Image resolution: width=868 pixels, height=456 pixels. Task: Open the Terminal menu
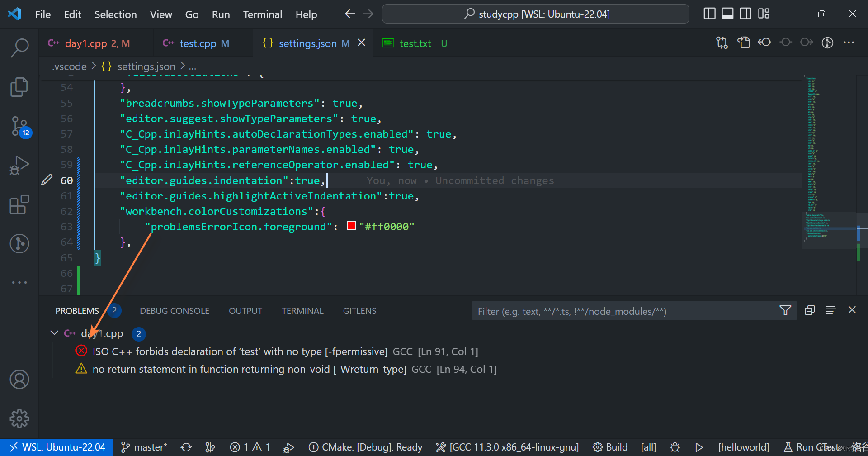pos(263,14)
